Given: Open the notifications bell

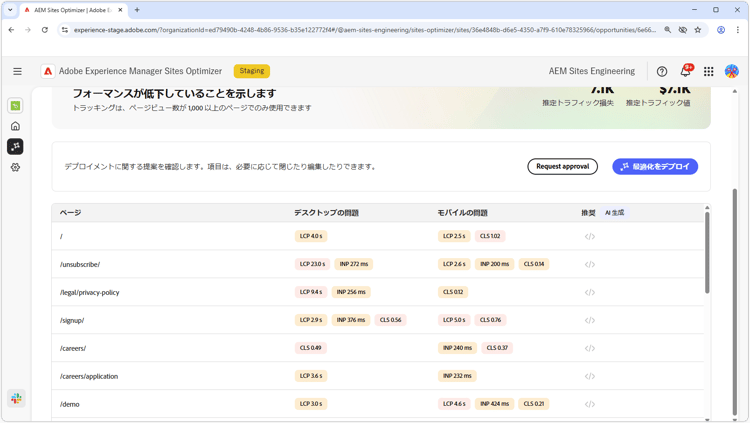Looking at the screenshot, I should [685, 71].
